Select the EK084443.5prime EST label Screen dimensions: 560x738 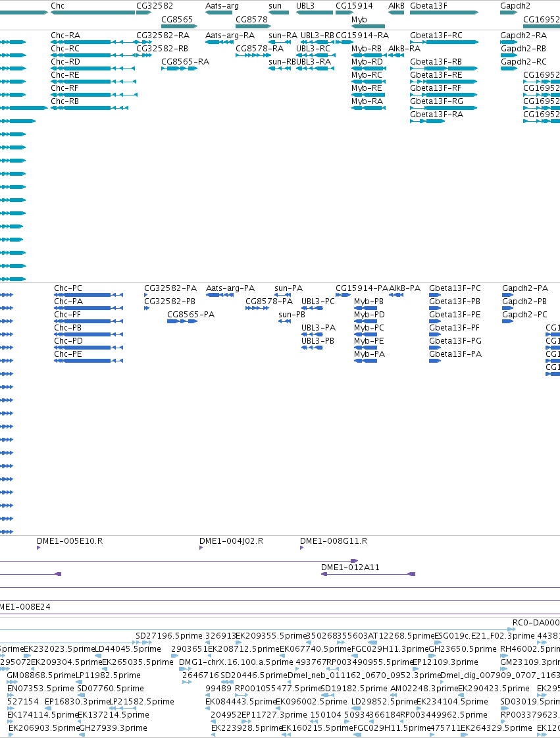click(240, 702)
